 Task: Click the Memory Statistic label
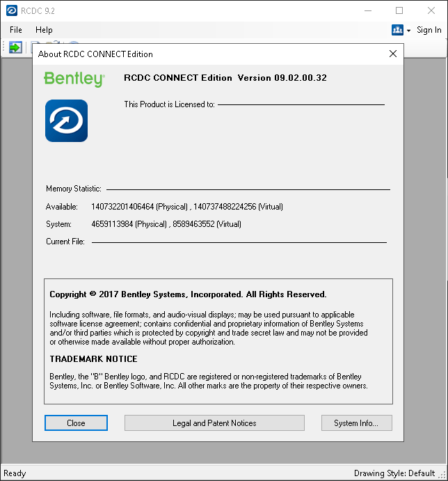pyautogui.click(x=74, y=189)
